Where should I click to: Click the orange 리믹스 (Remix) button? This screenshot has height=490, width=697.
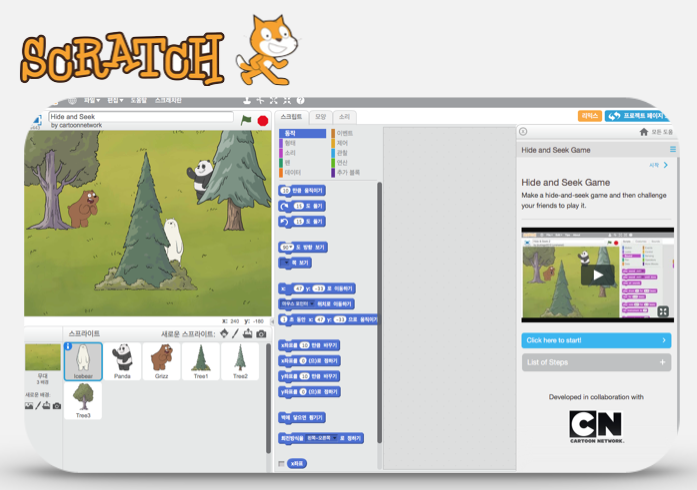pos(589,116)
